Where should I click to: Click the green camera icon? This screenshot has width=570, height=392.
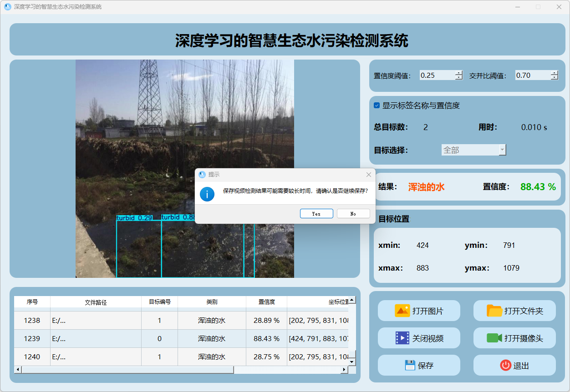(494, 338)
